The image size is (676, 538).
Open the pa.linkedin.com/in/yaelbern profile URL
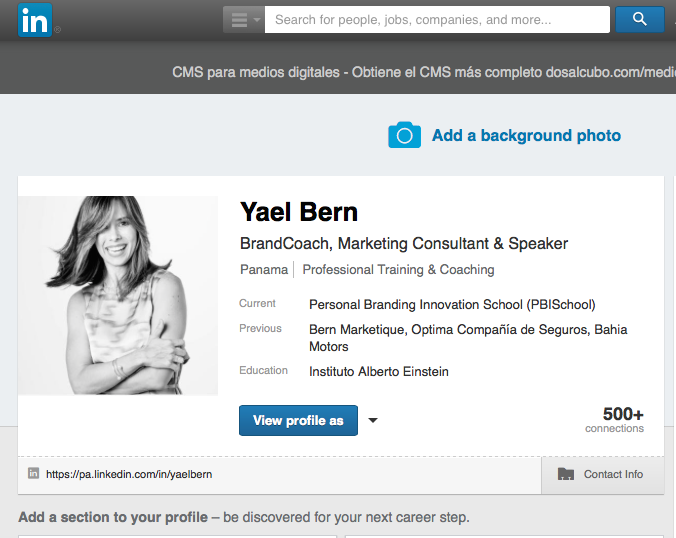click(x=129, y=474)
